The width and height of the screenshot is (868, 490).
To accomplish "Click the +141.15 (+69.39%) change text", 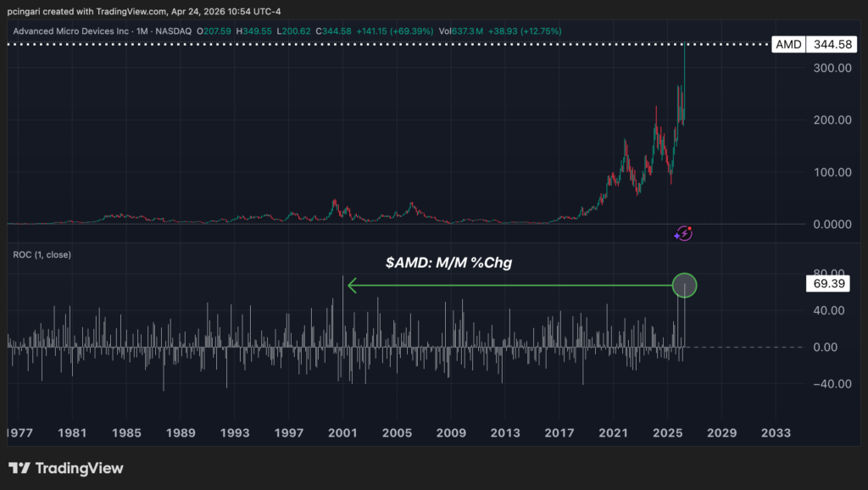I will click(x=395, y=31).
